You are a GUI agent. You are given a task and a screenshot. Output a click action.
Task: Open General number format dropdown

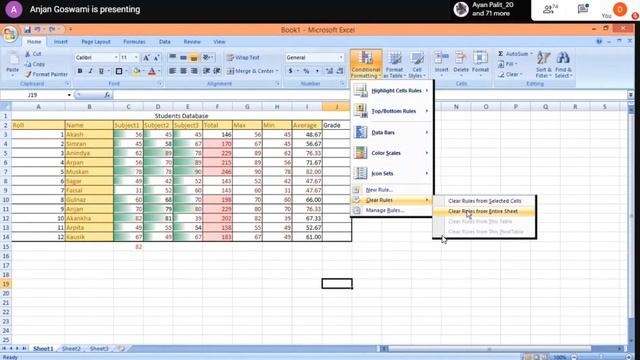[341, 58]
